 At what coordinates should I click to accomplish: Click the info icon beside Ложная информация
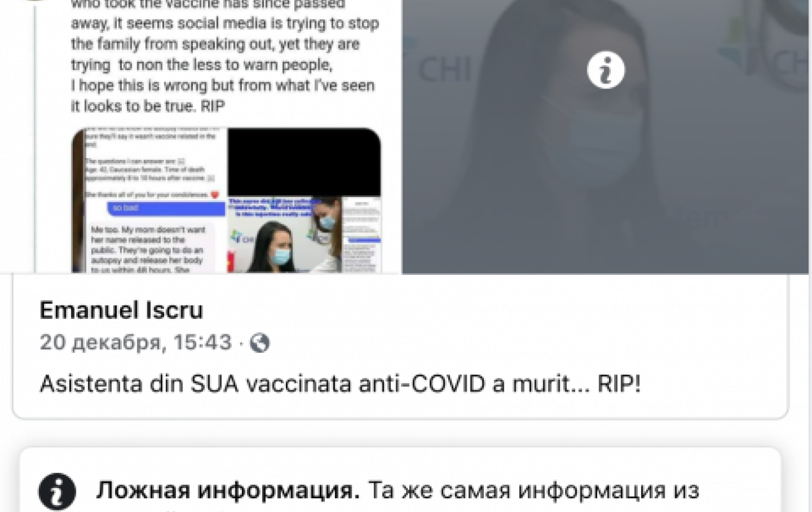(57, 492)
